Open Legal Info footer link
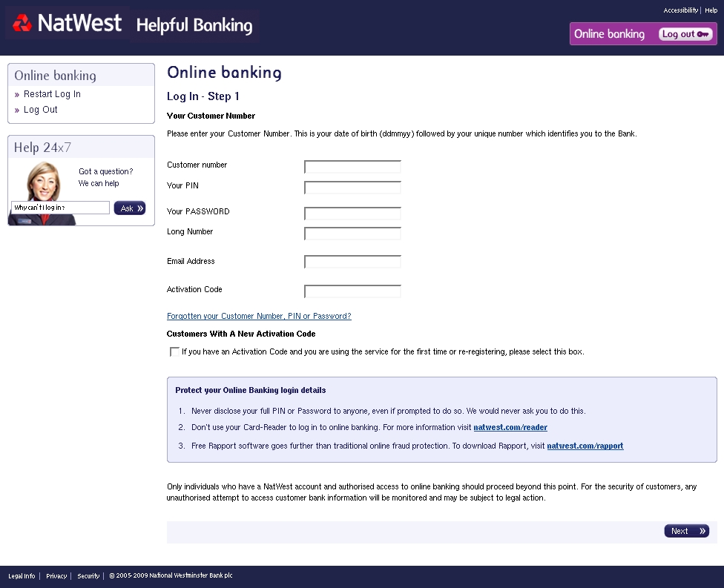 coord(22,576)
